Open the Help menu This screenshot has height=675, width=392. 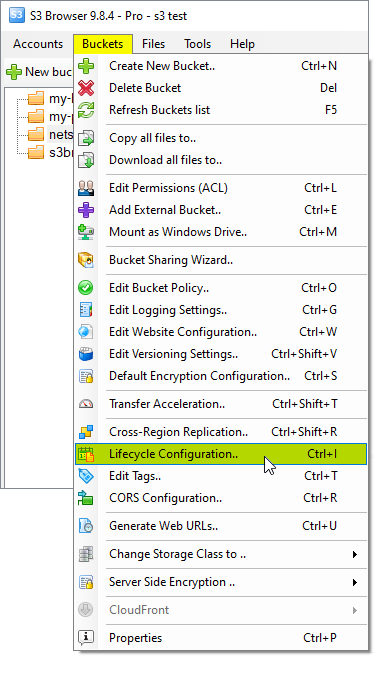(242, 44)
